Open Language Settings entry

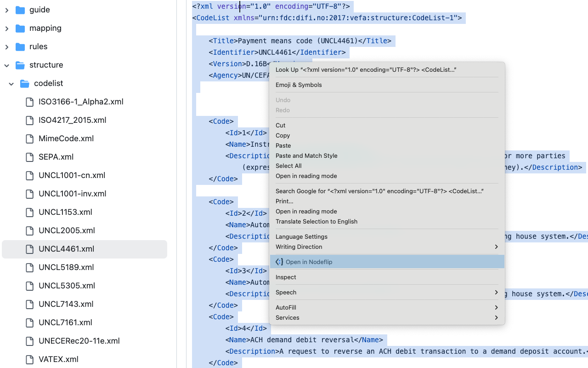387,236
